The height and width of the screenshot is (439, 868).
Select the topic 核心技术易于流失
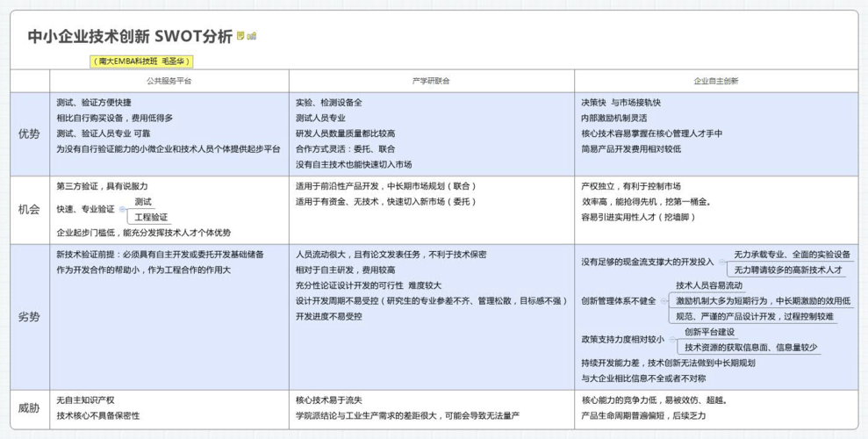click(x=329, y=399)
